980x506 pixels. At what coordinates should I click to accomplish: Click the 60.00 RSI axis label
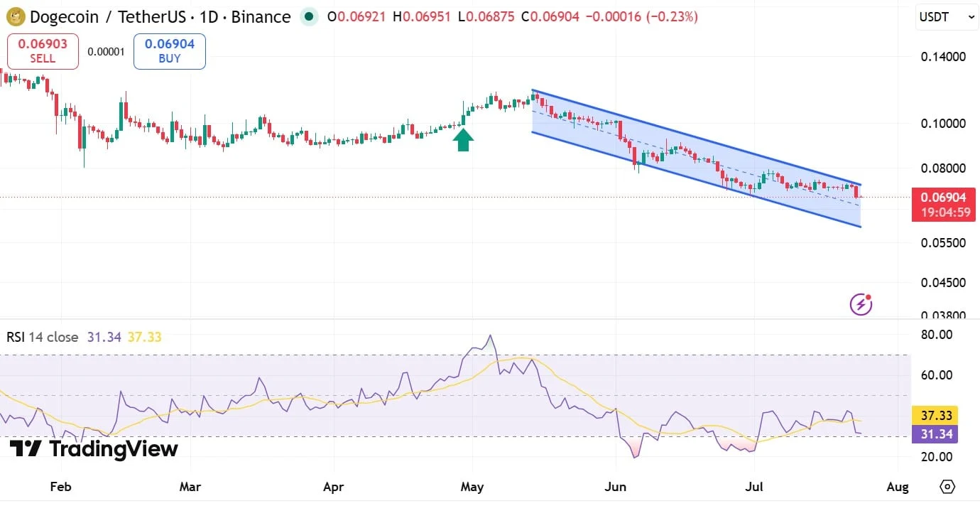pos(935,375)
